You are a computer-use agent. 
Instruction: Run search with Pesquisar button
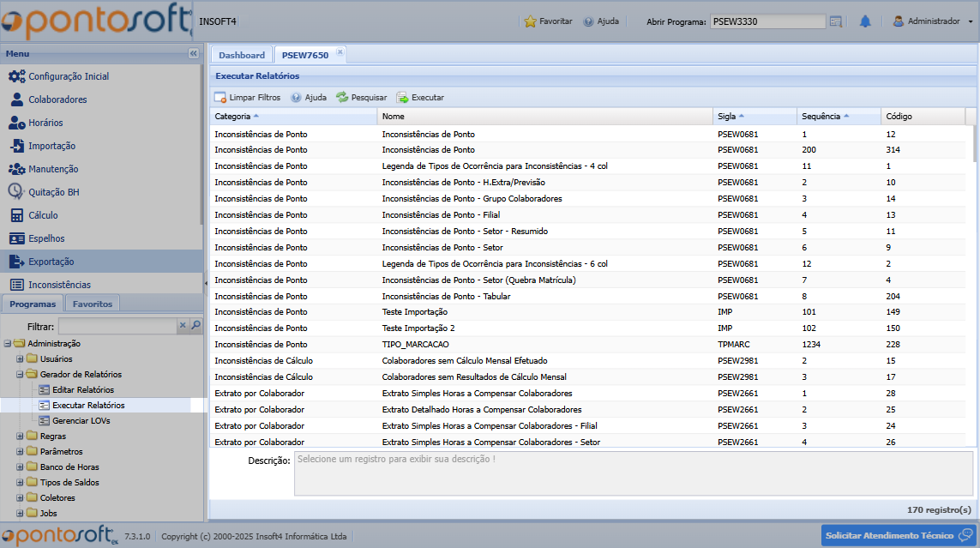point(361,98)
